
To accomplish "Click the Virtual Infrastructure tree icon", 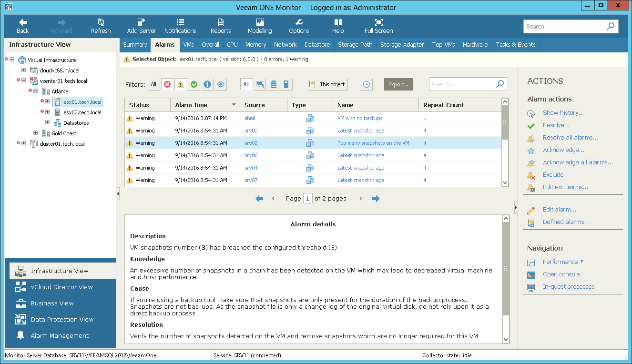I will tap(22, 60).
